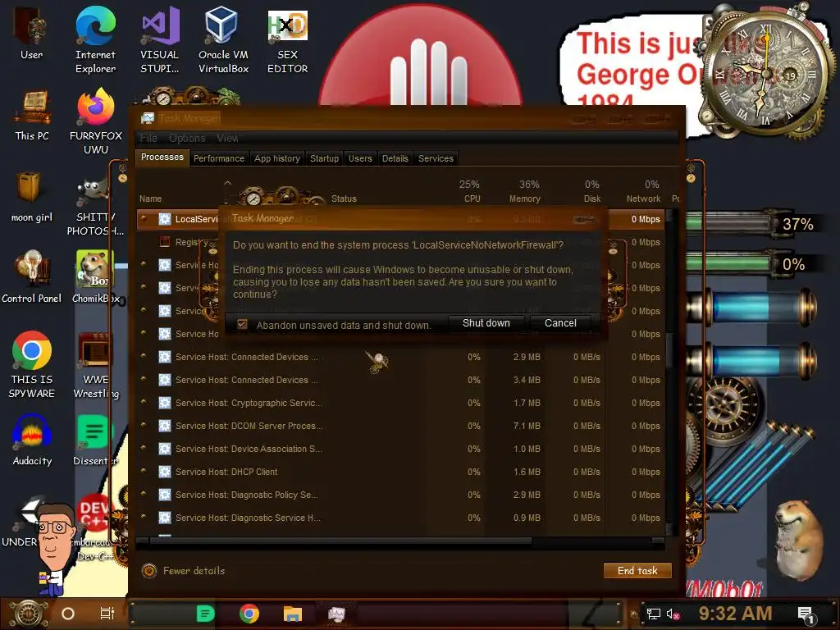
Task: Sort by the Status column header
Action: (344, 199)
